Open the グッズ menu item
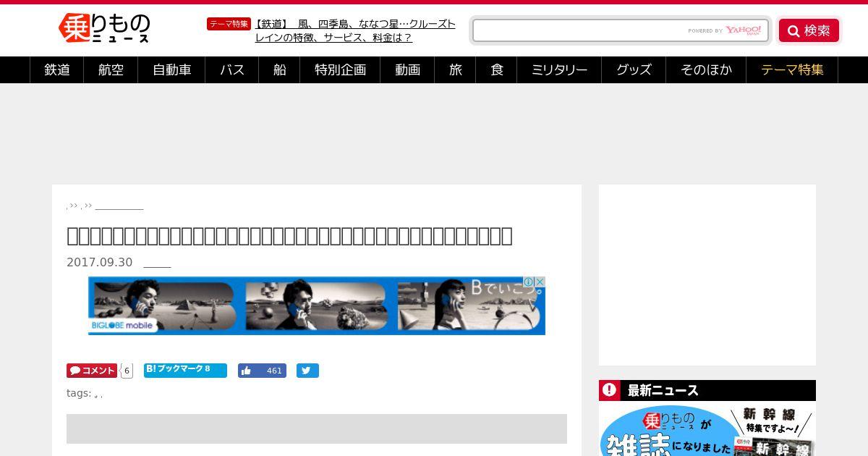868x456 pixels. (x=634, y=70)
